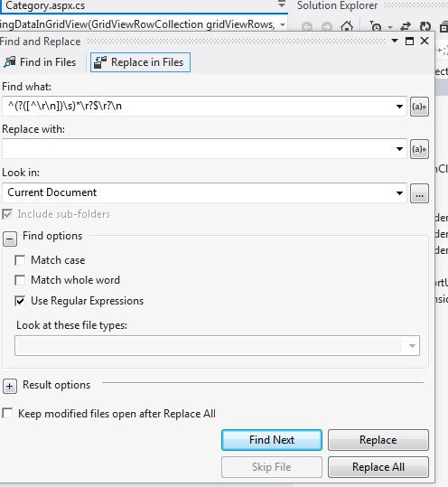Open the Replace in Files tab
Screen dimensions: 448x487
(140, 62)
